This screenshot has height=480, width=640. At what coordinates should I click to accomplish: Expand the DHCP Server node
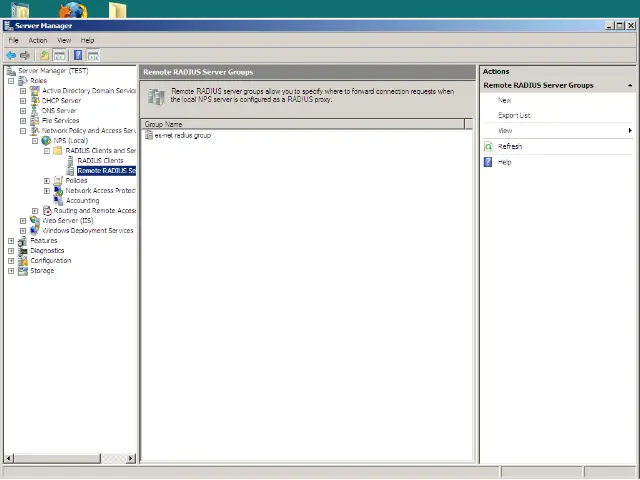click(23, 101)
